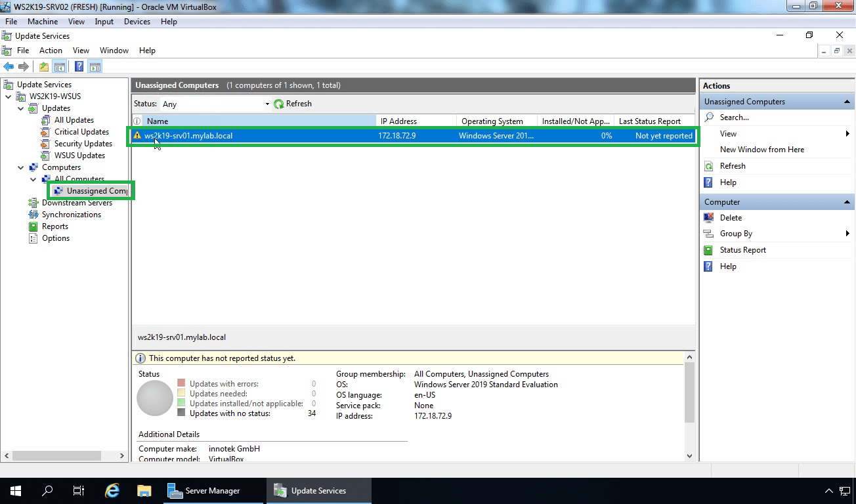Screen dimensions: 856x504
Task: Collapse the Updates tree node
Action: click(21, 108)
